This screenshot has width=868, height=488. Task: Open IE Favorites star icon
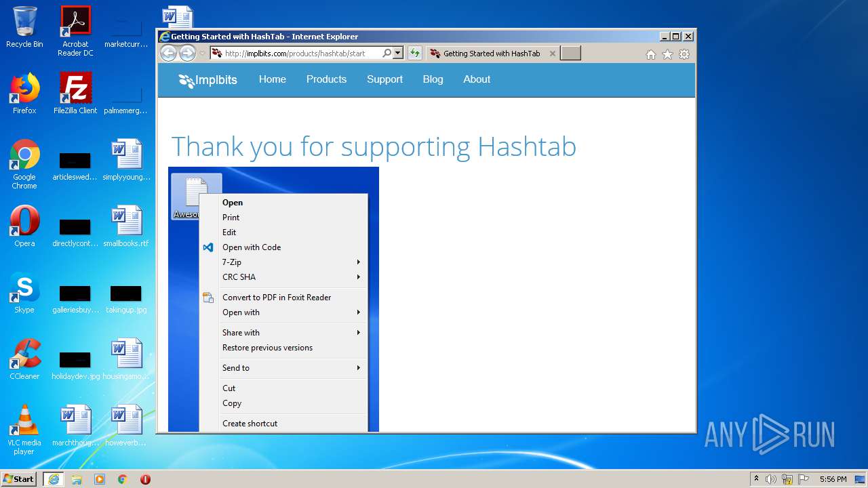667,54
